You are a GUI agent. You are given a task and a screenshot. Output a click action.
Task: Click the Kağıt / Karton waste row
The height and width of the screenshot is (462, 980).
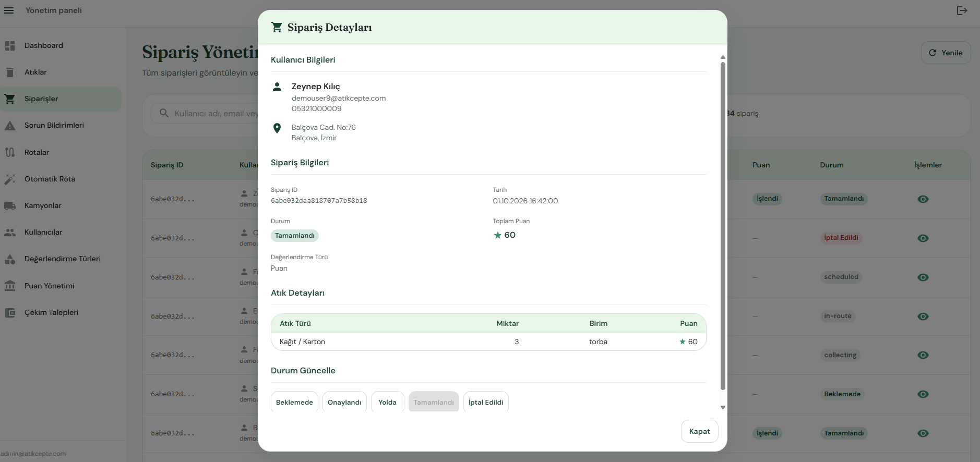click(488, 342)
